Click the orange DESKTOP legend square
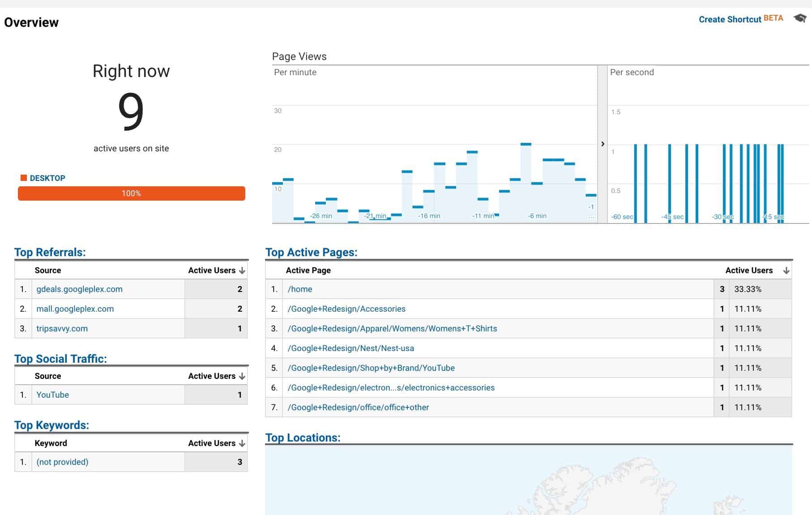The image size is (812, 515). [x=24, y=178]
